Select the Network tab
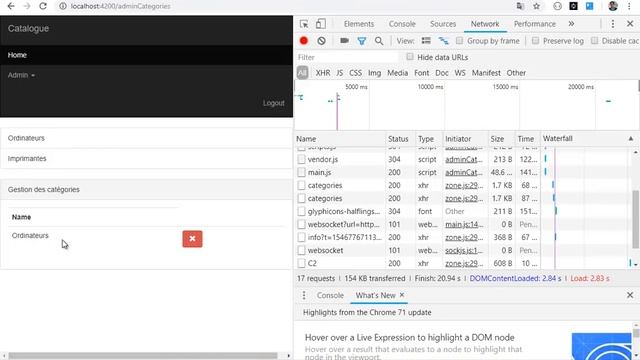Viewport: 640px width, 360px height. coord(485,24)
